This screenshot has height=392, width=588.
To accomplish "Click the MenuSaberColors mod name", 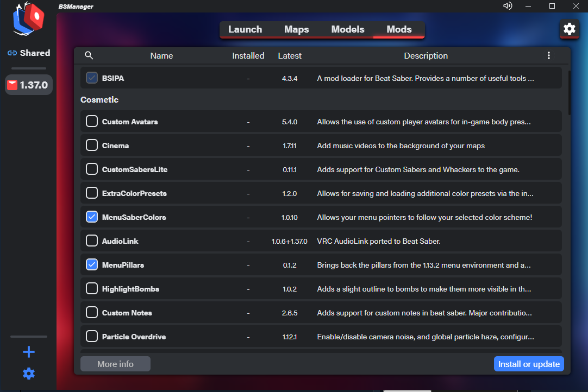I will pyautogui.click(x=134, y=217).
